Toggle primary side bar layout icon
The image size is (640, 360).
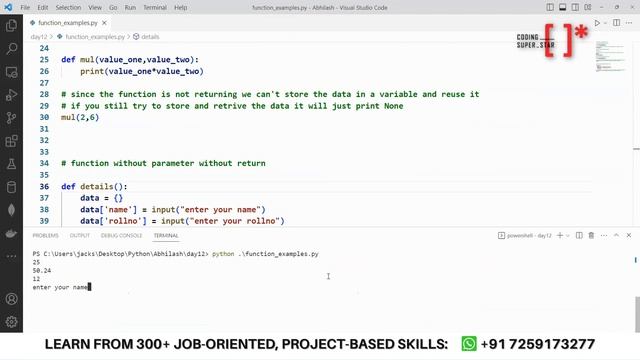(550, 7)
